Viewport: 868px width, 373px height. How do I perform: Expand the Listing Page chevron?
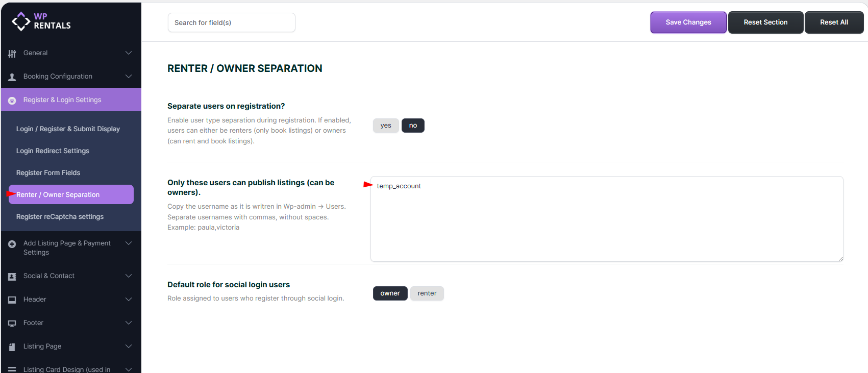(129, 346)
